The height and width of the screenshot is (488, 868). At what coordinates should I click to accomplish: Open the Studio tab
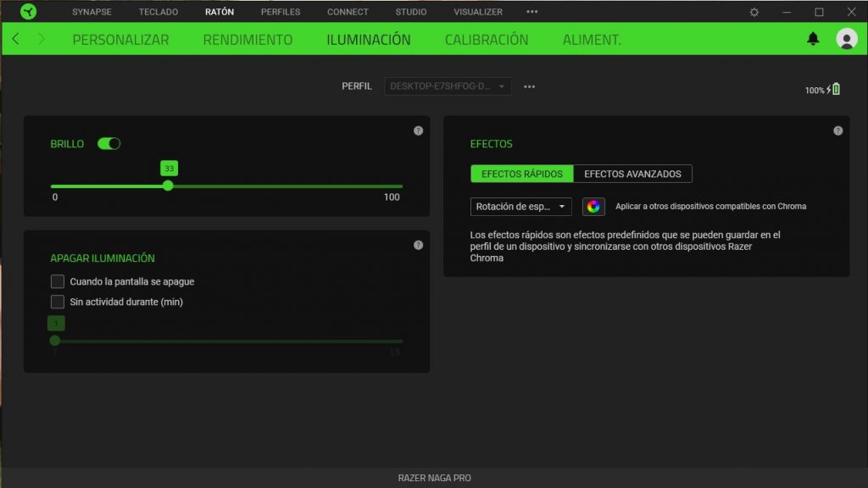[x=411, y=12]
